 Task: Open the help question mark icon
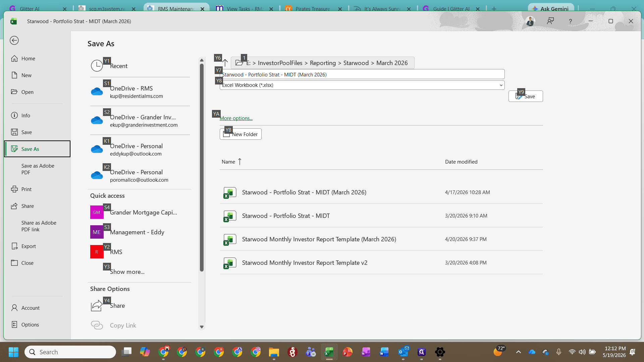coord(570,21)
